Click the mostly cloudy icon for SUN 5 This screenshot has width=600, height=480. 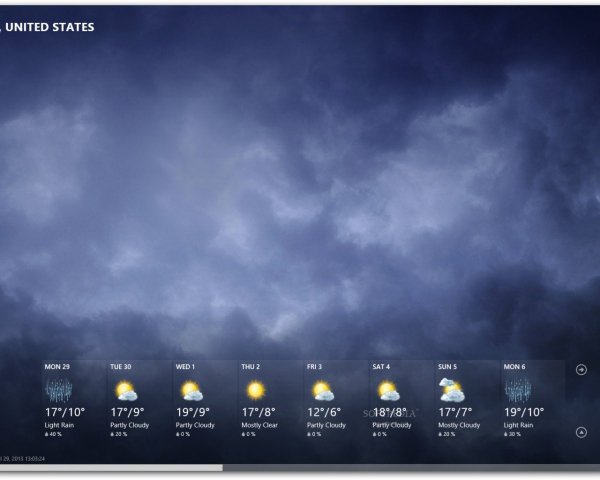[452, 390]
